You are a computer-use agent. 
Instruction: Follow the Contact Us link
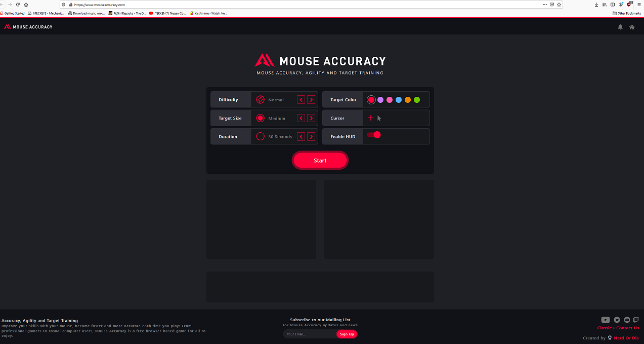click(628, 328)
